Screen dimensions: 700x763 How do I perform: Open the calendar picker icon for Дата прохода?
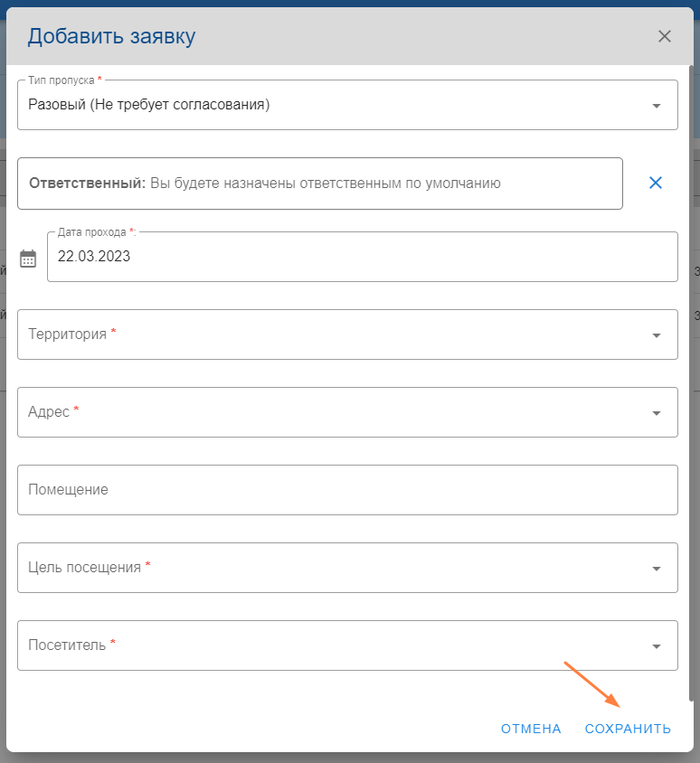point(28,259)
